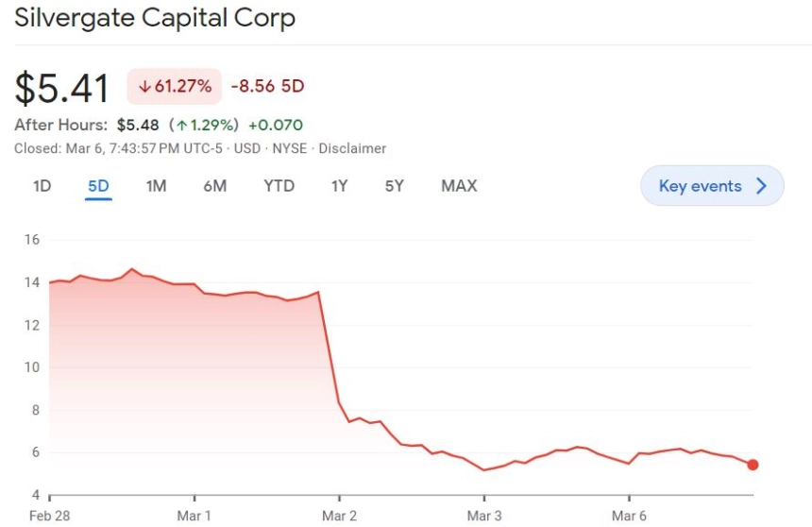Click the down arrow in 61.27% badge
The image size is (812, 527).
point(145,86)
